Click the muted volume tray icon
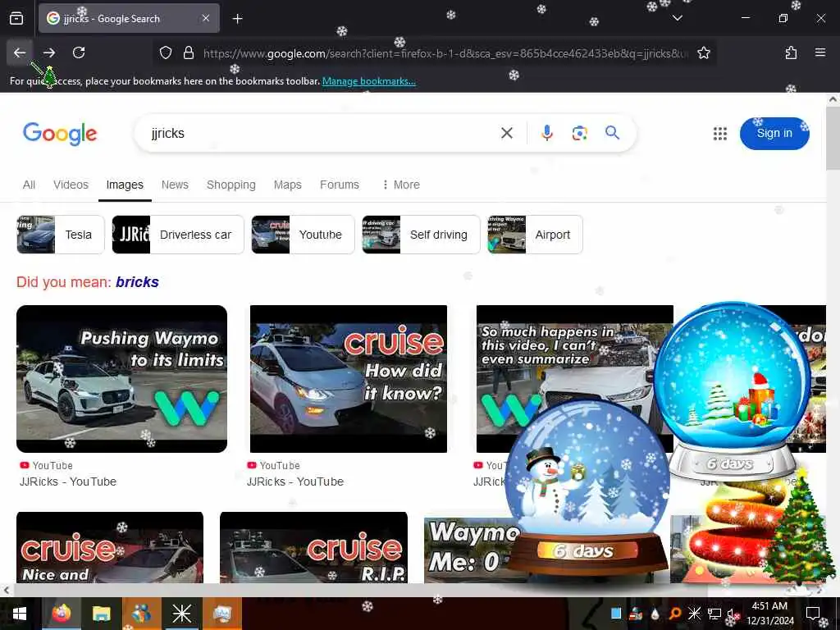840x630 pixels. pyautogui.click(x=733, y=614)
